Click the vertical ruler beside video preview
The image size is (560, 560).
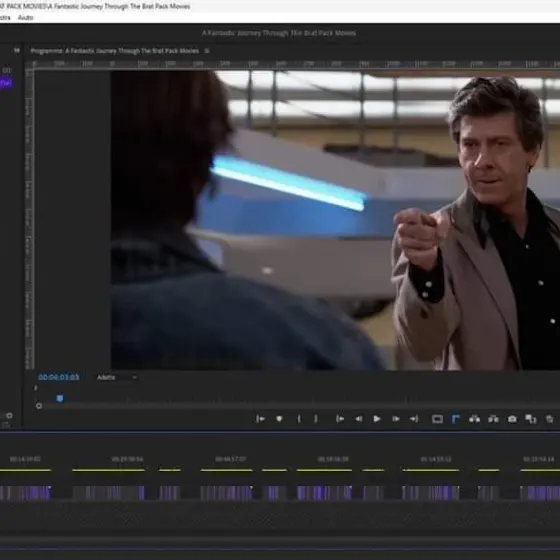pos(29,220)
